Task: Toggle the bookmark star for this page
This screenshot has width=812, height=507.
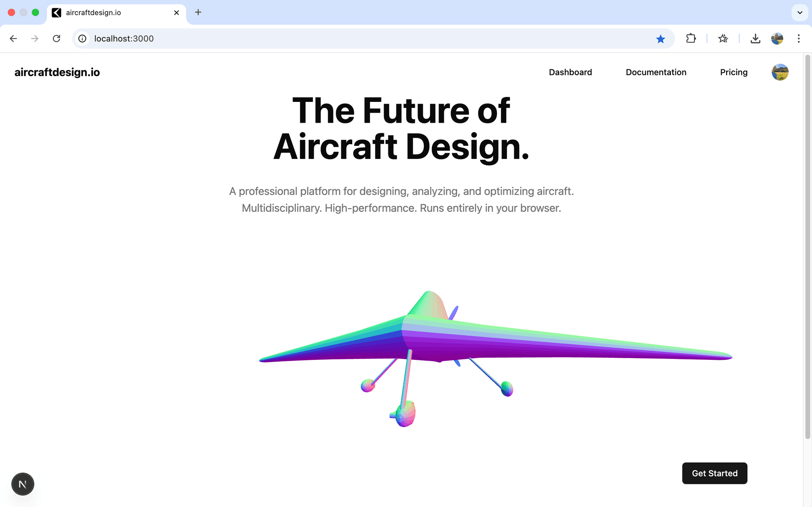Action: pos(661,38)
